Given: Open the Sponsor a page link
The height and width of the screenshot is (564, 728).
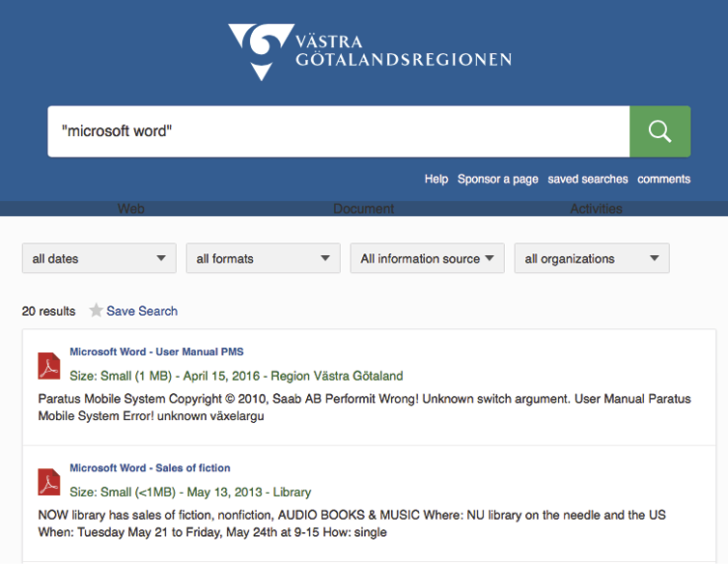Looking at the screenshot, I should (497, 180).
